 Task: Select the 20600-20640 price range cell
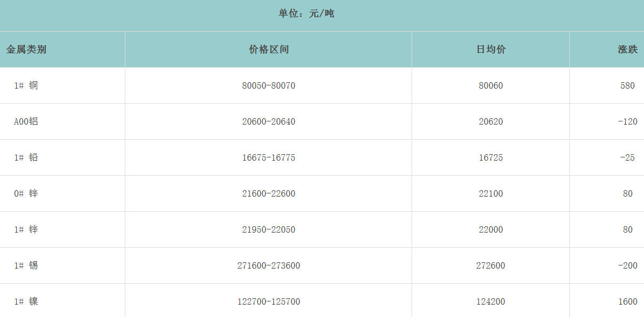(268, 121)
